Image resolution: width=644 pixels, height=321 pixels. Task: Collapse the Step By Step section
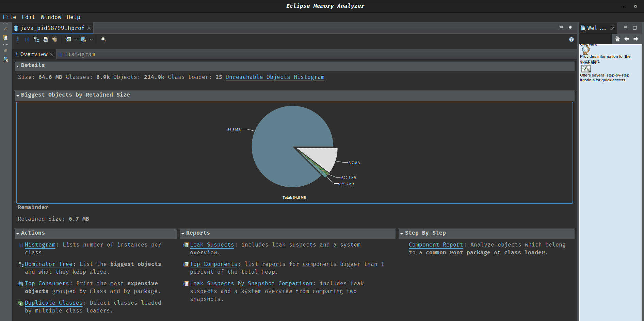pos(402,233)
